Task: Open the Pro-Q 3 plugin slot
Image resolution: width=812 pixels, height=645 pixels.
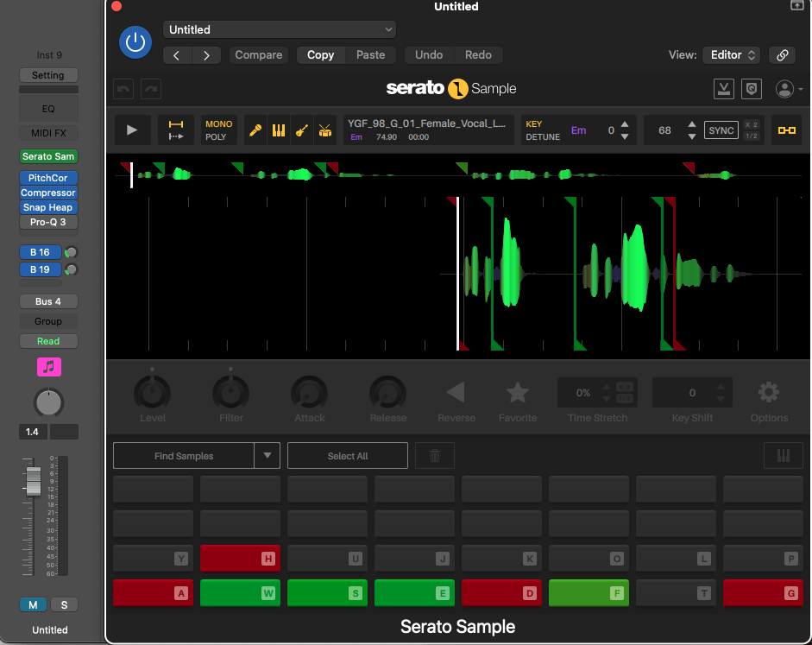Action: pyautogui.click(x=48, y=222)
